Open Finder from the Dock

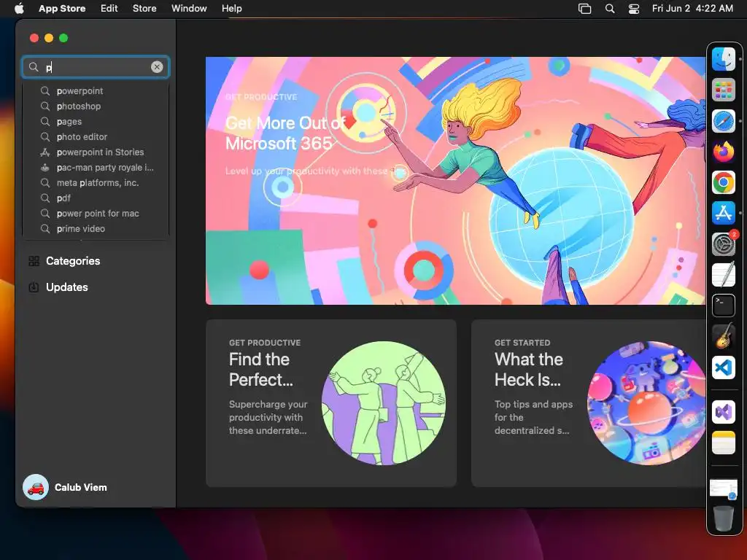[x=723, y=60]
